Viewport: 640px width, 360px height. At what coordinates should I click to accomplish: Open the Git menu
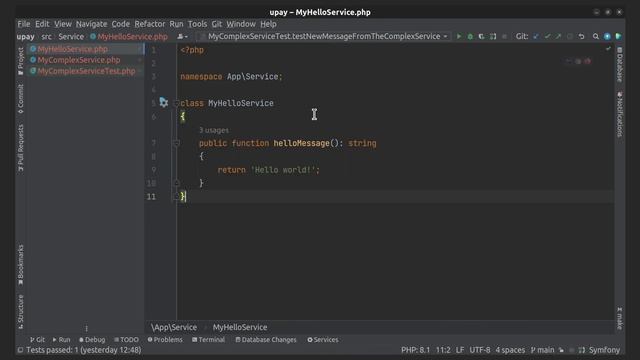[x=217, y=24]
